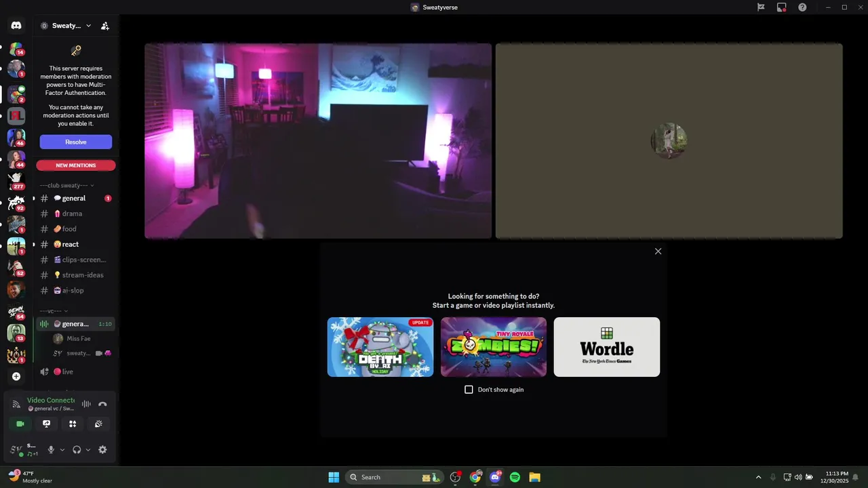Open server with 277 badge
This screenshot has height=488, width=868.
point(16,180)
